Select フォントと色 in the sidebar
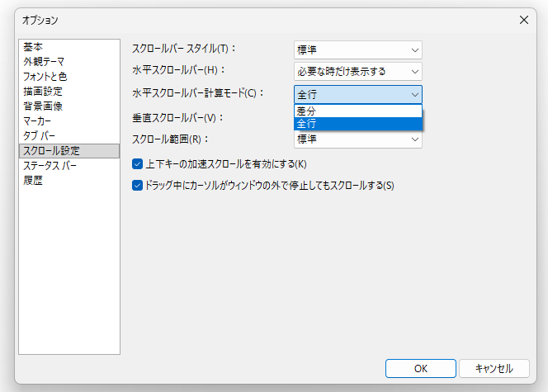 tap(69, 77)
